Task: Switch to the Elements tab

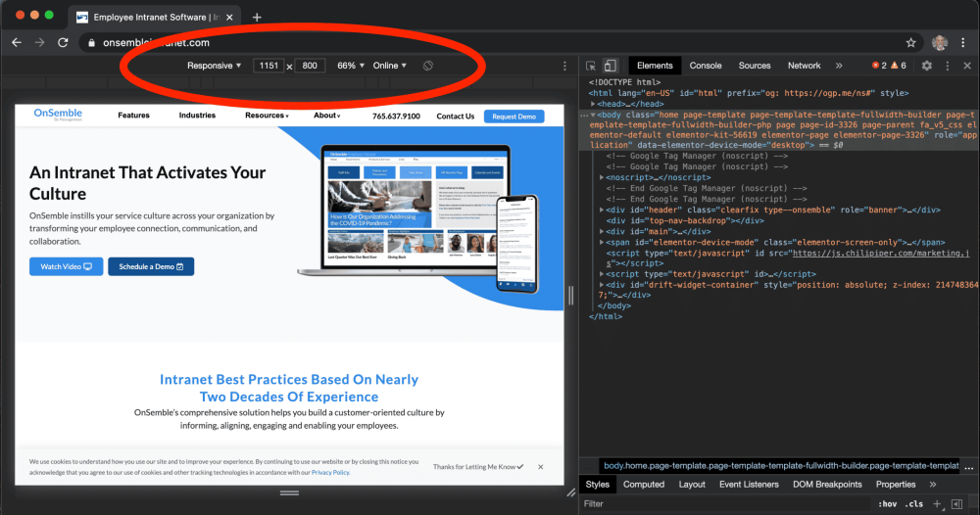Action: point(655,66)
